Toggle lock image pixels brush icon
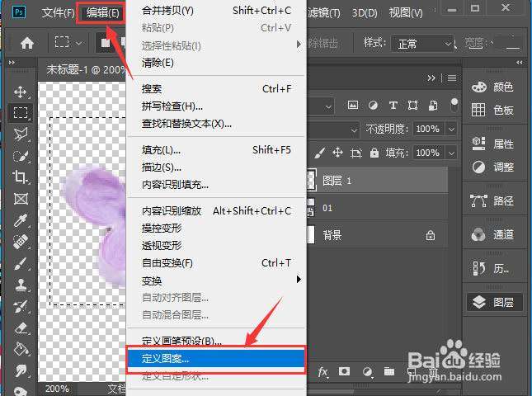The image size is (532, 396). click(x=319, y=153)
